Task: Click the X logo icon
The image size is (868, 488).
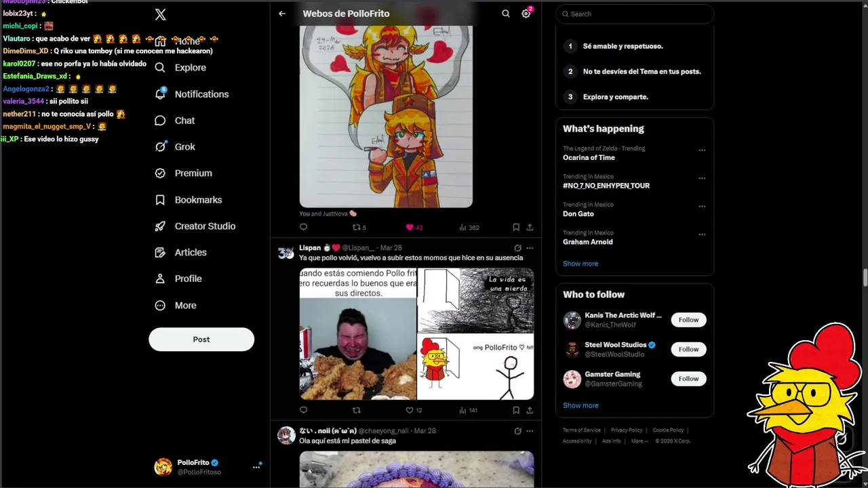Action: point(160,14)
